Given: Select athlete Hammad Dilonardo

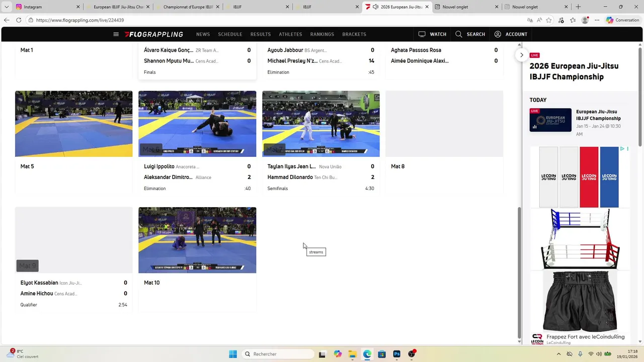Looking at the screenshot, I should tap(290, 177).
